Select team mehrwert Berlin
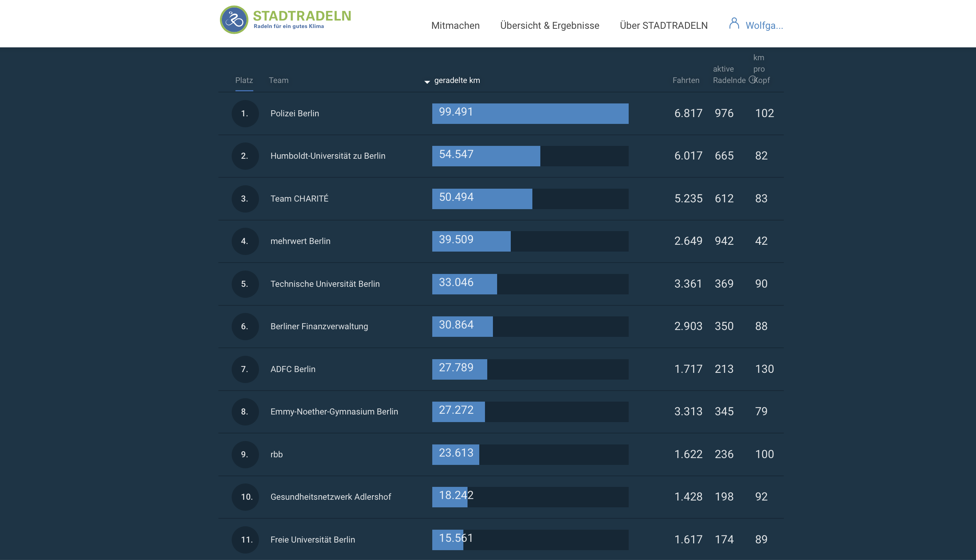The width and height of the screenshot is (976, 560). coord(300,241)
